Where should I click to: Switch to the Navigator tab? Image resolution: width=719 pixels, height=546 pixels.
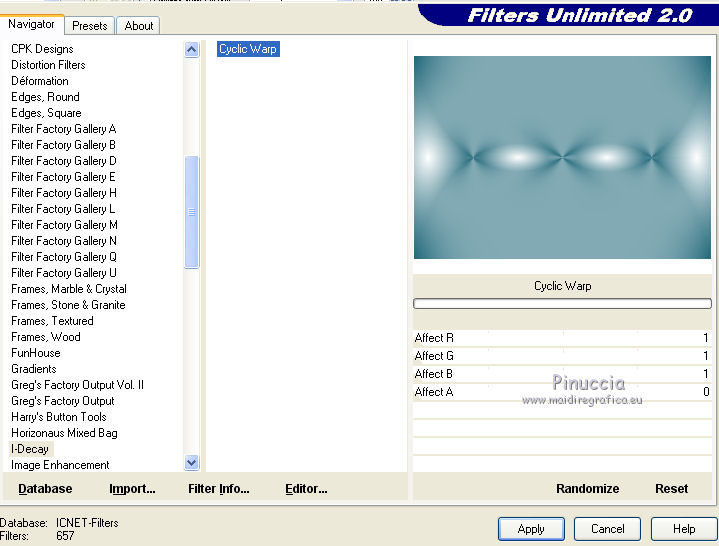point(32,24)
